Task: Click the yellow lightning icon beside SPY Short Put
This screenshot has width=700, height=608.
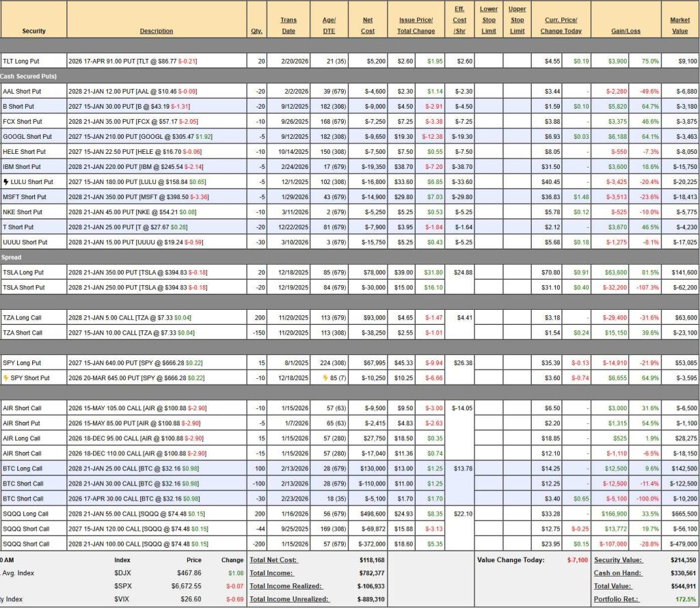Action: 6,378
